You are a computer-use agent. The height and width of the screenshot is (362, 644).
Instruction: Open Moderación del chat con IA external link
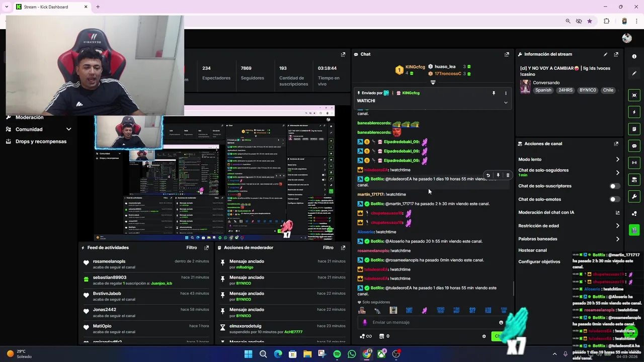click(x=617, y=213)
